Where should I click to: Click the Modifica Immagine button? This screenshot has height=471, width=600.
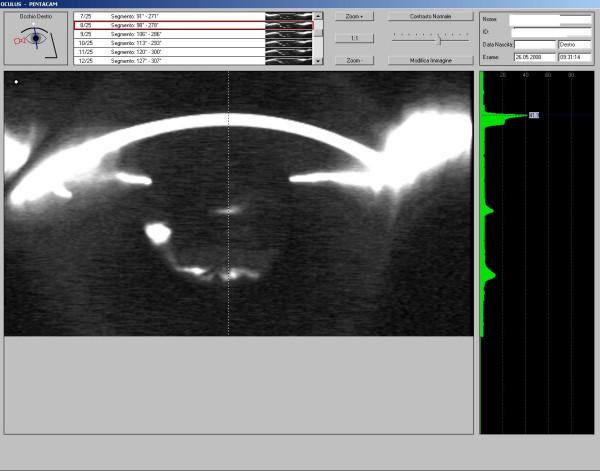[x=430, y=61]
